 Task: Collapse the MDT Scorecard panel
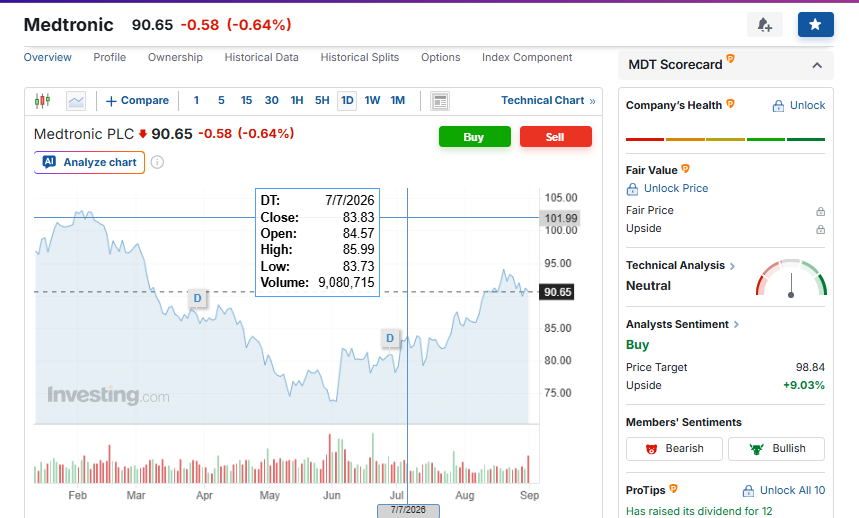coord(817,65)
